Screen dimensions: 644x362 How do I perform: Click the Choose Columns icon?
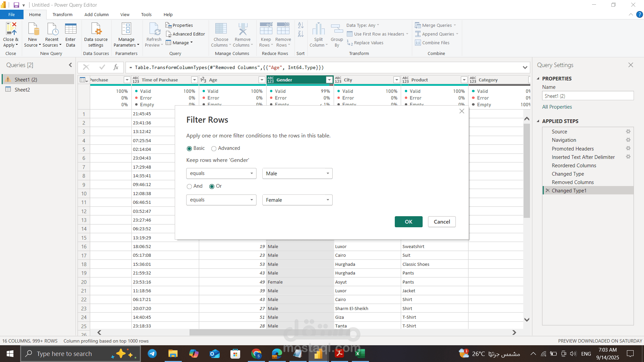tap(221, 29)
